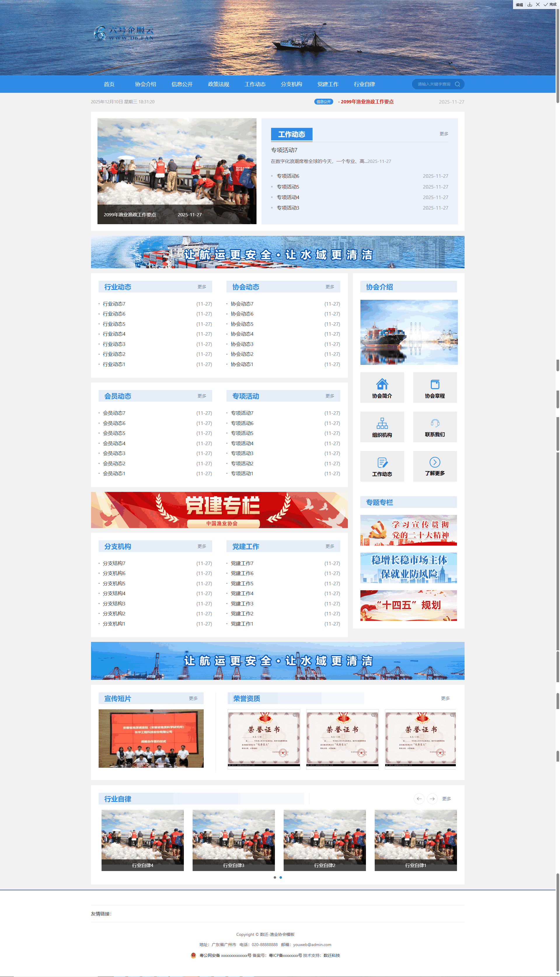Select the first carousel pagination dot

click(x=275, y=877)
